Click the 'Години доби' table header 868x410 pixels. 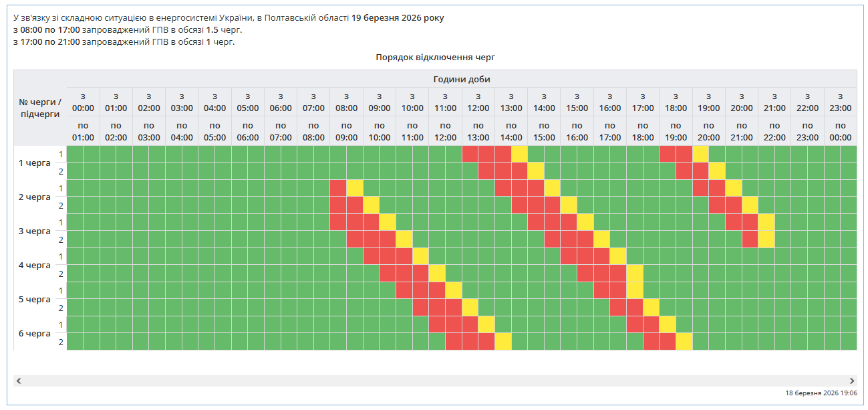click(461, 79)
